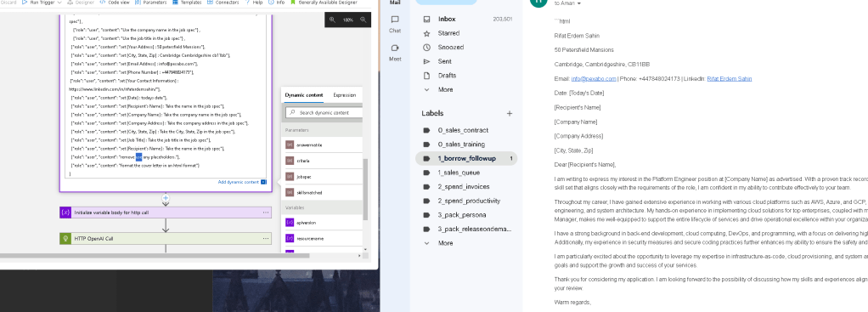Click the Labels heading
This screenshot has width=868, height=312.
click(x=432, y=113)
